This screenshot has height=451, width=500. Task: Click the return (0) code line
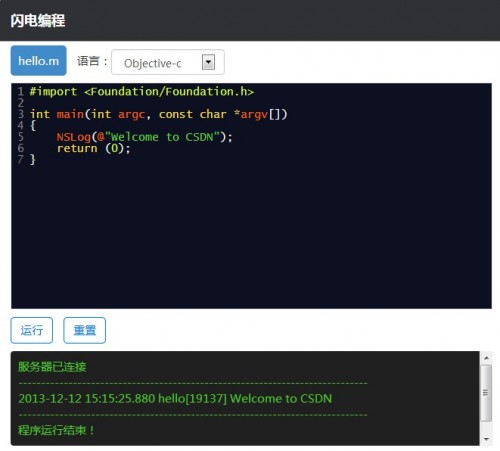(x=93, y=148)
